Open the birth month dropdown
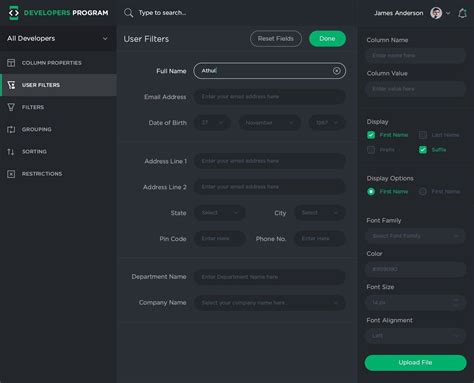474x383 pixels. click(270, 123)
